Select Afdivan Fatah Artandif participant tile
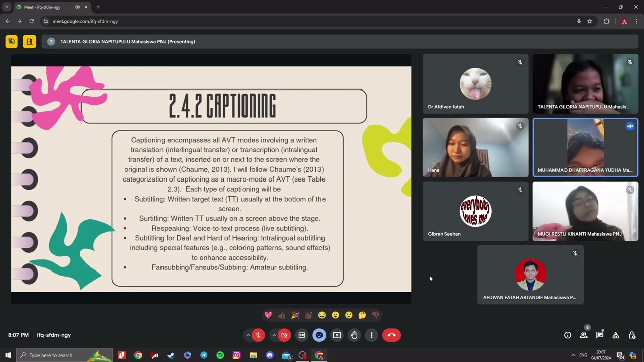The width and height of the screenshot is (644, 362). [x=530, y=275]
